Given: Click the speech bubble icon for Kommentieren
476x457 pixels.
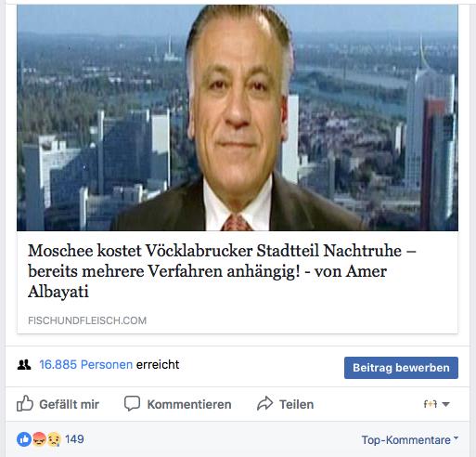Looking at the screenshot, I should coord(132,403).
